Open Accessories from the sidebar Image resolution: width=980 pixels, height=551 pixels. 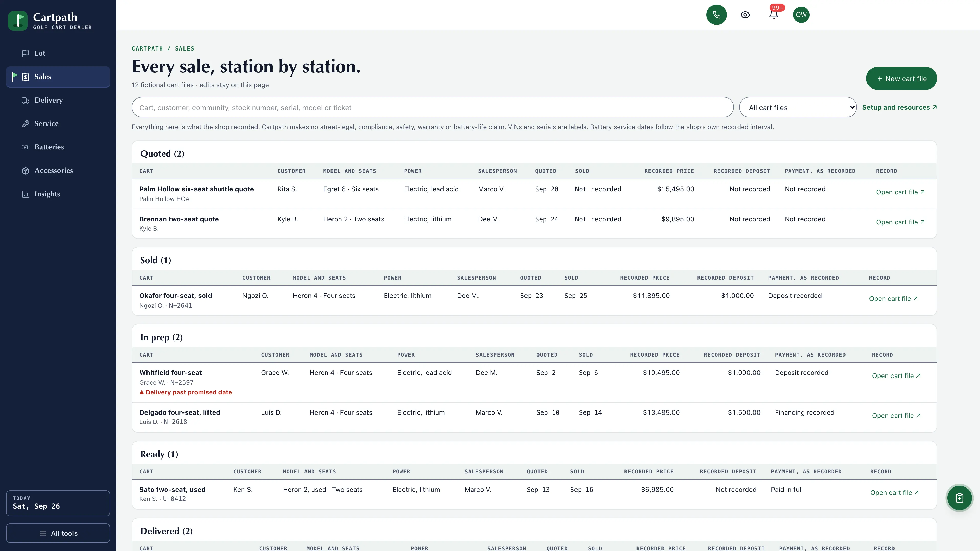pyautogui.click(x=58, y=170)
